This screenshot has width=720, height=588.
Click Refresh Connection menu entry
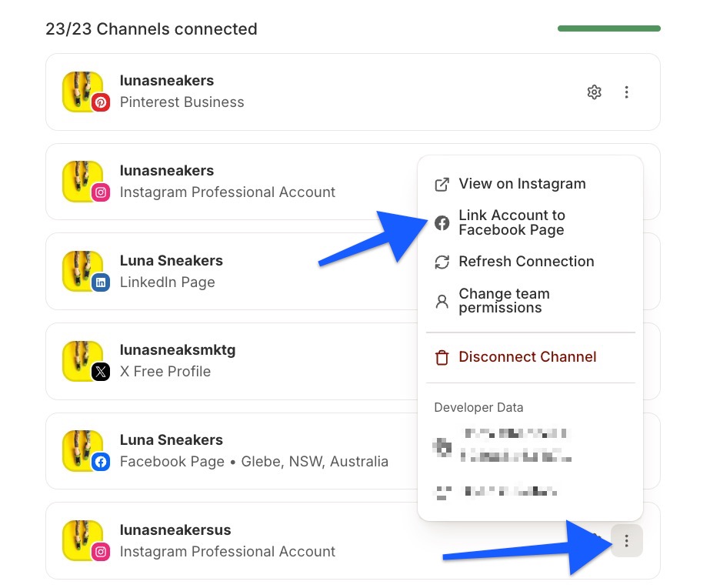pos(526,262)
